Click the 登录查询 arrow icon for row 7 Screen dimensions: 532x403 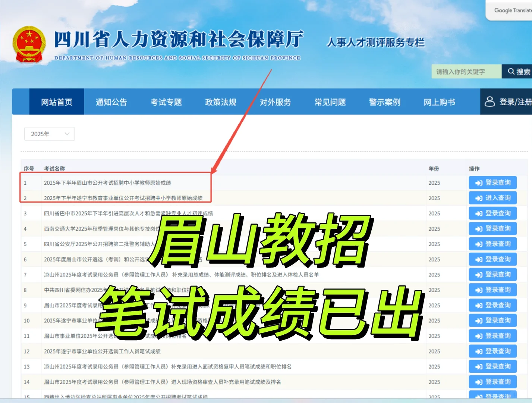click(478, 274)
